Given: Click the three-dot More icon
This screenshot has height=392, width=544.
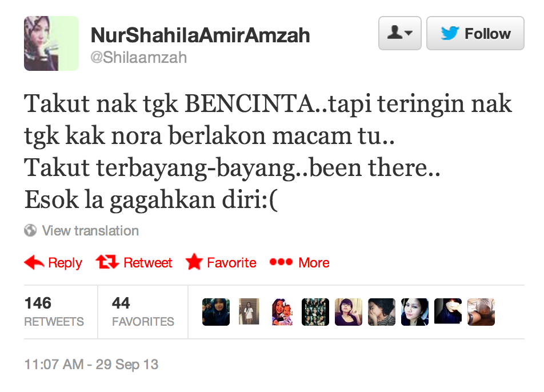Looking at the screenshot, I should pos(281,262).
